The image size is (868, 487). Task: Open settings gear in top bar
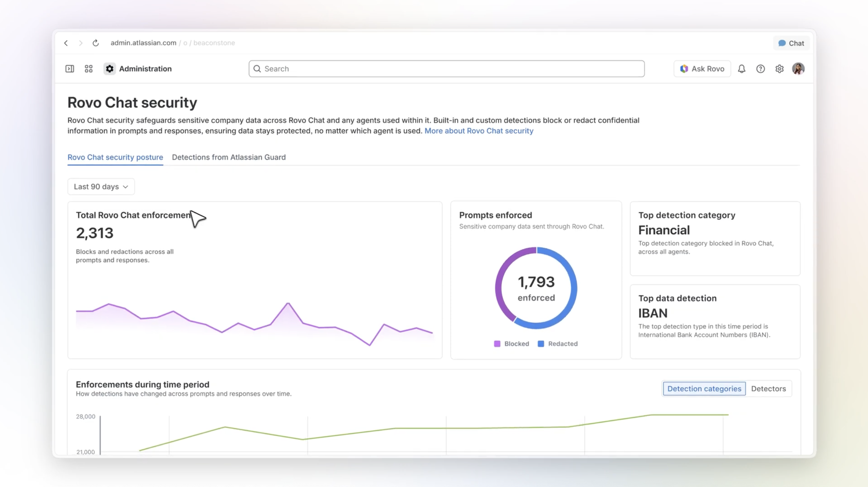point(779,69)
